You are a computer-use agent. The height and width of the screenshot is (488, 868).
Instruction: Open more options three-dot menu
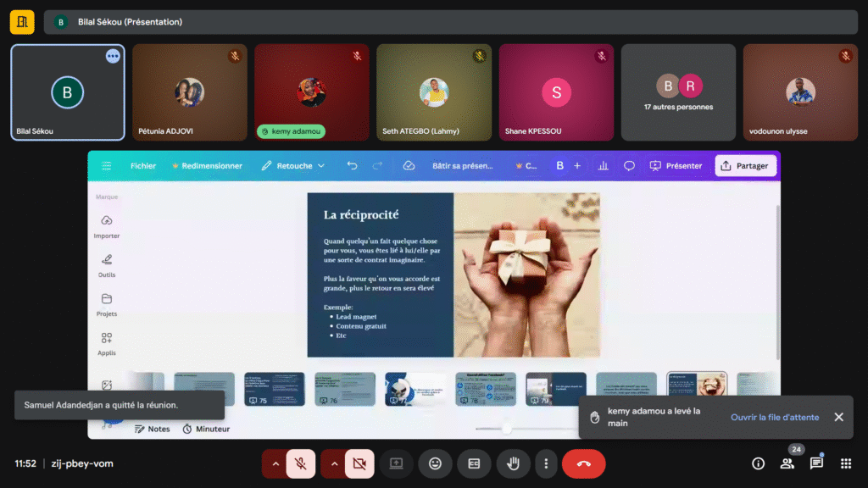click(x=547, y=463)
